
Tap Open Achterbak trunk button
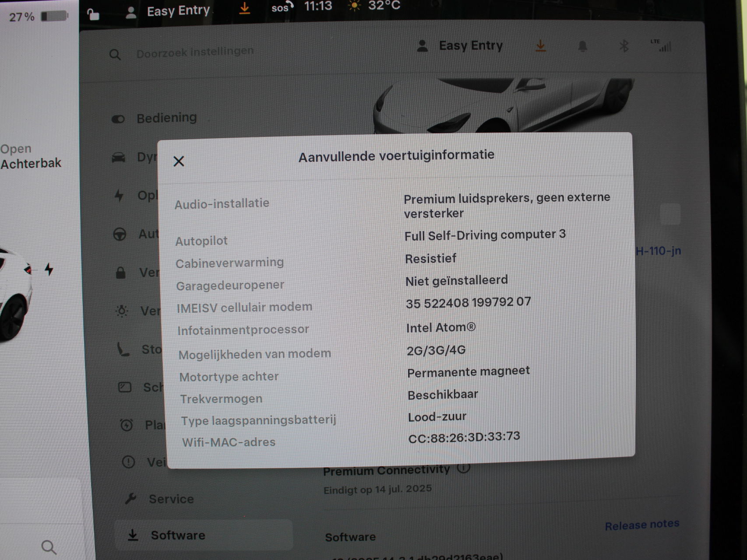click(x=31, y=156)
